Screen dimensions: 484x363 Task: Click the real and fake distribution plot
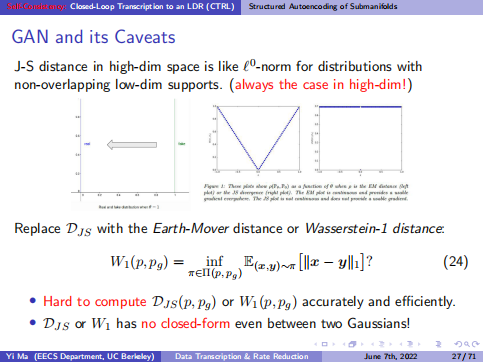click(131, 154)
